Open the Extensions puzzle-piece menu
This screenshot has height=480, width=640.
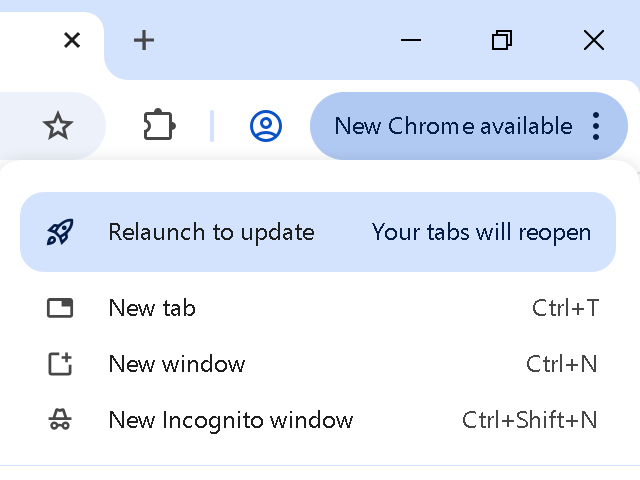pyautogui.click(x=159, y=125)
